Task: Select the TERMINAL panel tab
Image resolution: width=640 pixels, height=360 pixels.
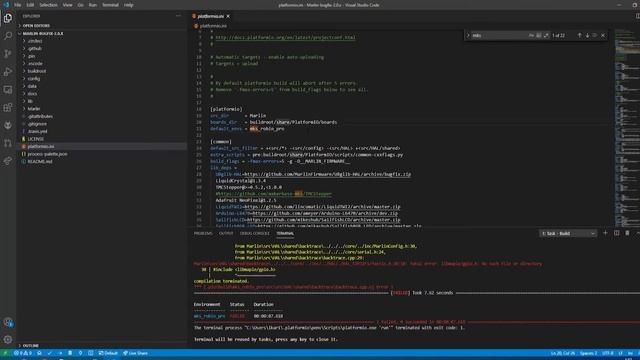Action: point(285,233)
